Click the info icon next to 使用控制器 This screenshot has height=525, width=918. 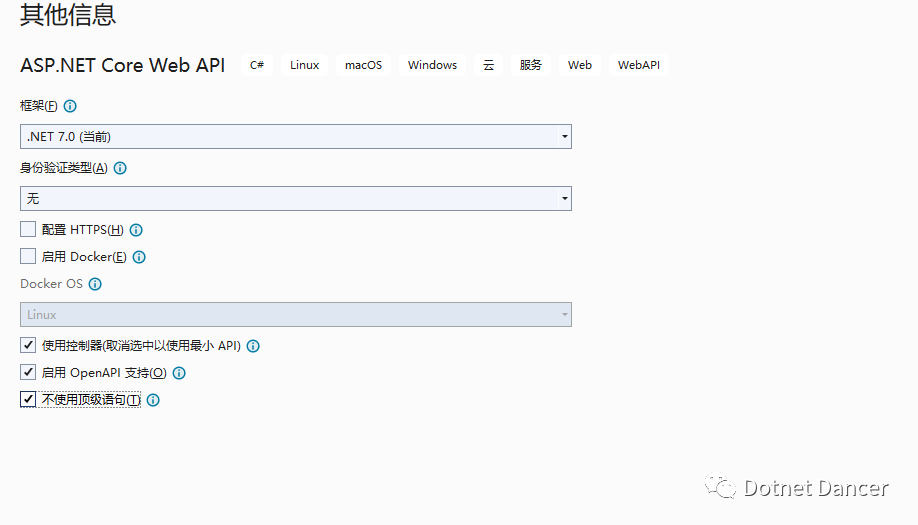pyautogui.click(x=253, y=346)
